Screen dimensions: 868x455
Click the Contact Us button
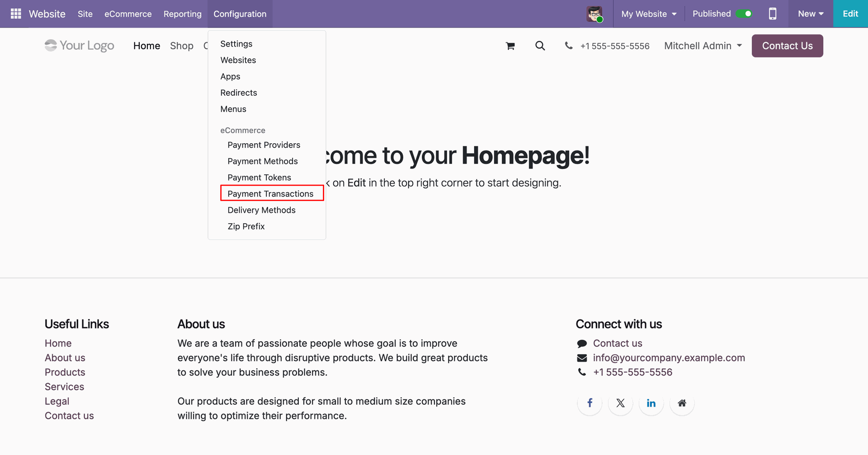pos(787,46)
